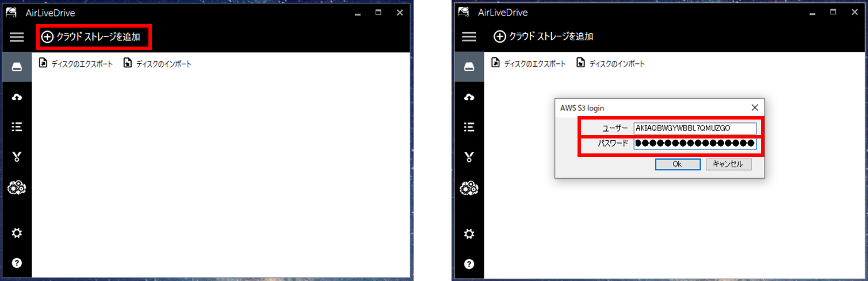Open help question mark icon in right window

pyautogui.click(x=469, y=263)
